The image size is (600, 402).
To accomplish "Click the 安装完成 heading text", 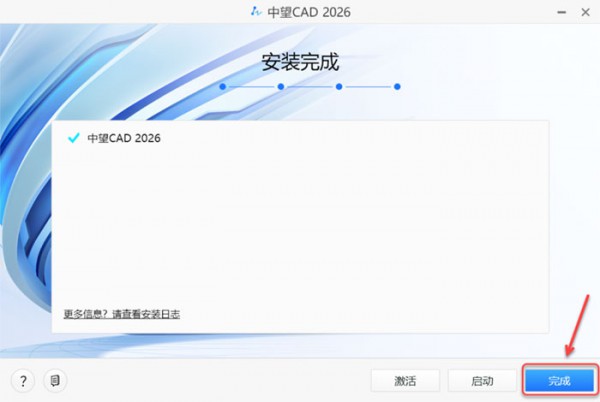I will (x=300, y=62).
